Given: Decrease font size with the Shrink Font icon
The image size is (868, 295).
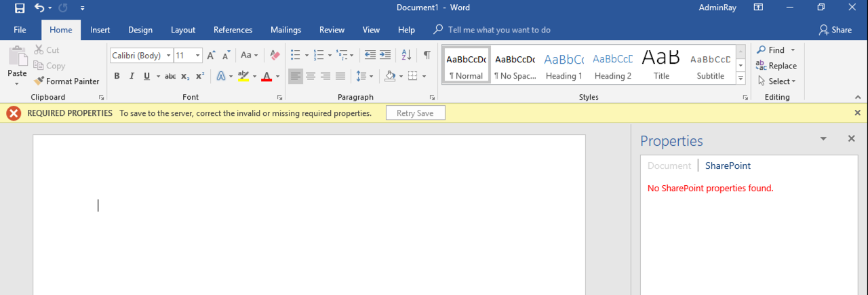Looking at the screenshot, I should click(227, 56).
